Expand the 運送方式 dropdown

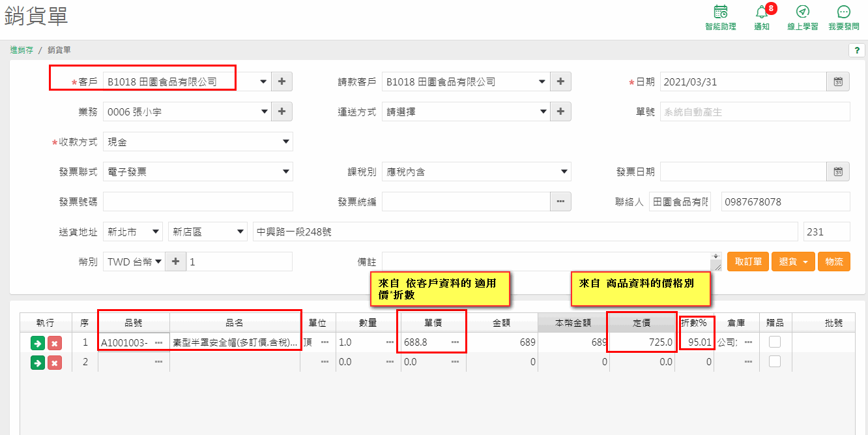point(542,112)
